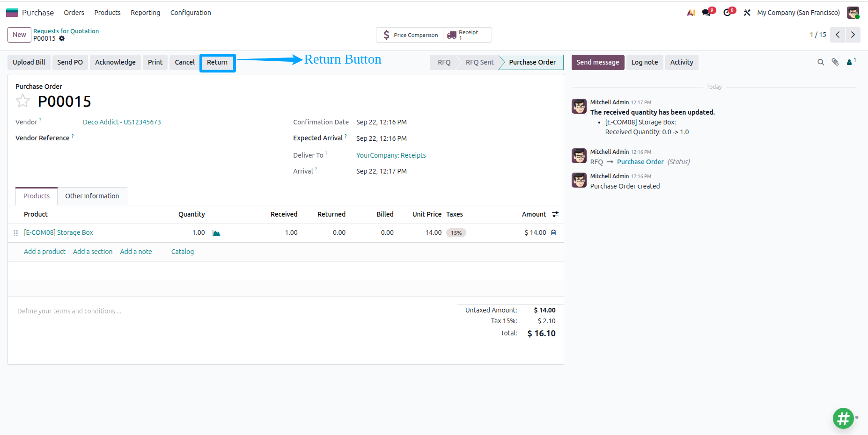Open the Configuration menu
868x435 pixels.
191,13
